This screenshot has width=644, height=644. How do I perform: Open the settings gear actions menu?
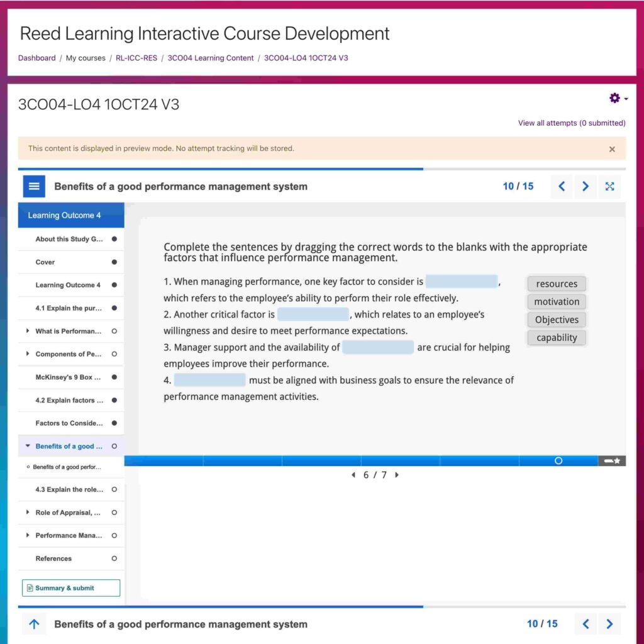tap(618, 98)
